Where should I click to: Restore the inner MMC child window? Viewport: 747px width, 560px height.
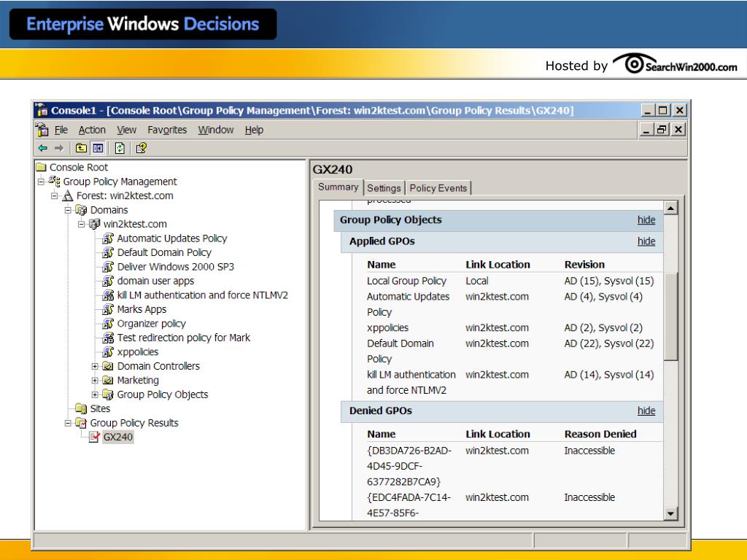click(662, 130)
